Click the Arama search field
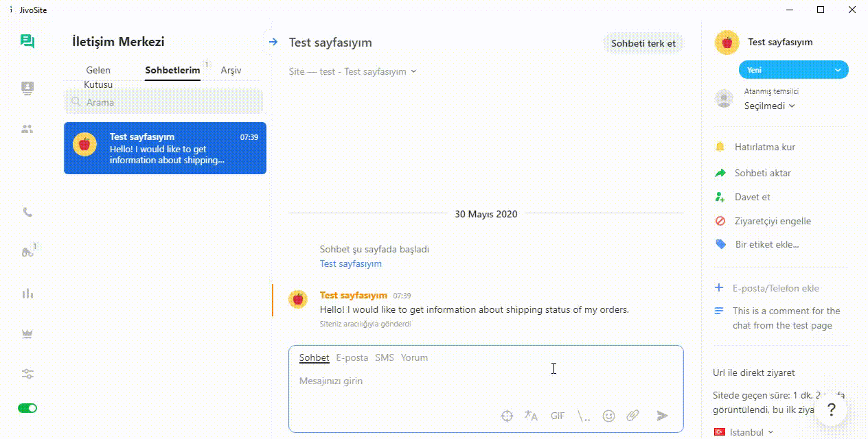The image size is (868, 439). click(x=165, y=102)
